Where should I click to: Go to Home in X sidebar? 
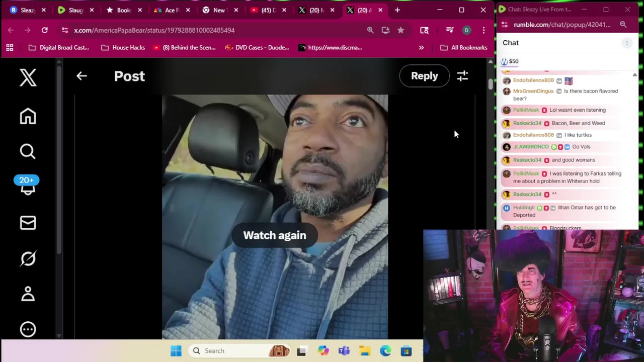28,116
